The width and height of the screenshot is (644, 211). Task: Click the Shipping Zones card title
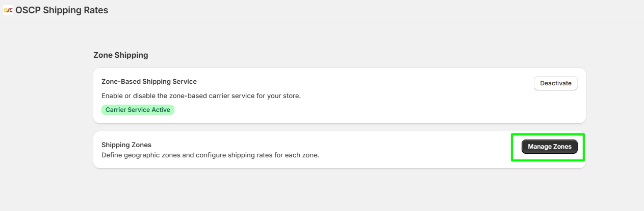point(126,145)
